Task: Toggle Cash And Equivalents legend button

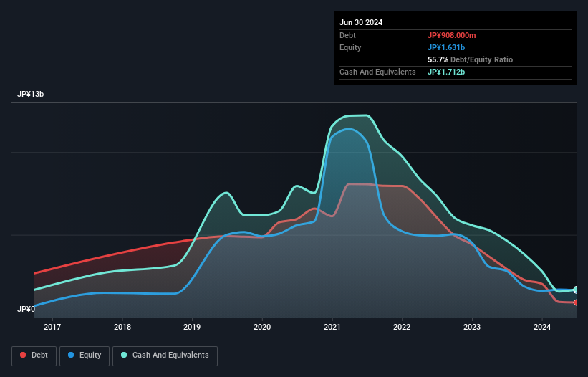Action: [x=165, y=355]
